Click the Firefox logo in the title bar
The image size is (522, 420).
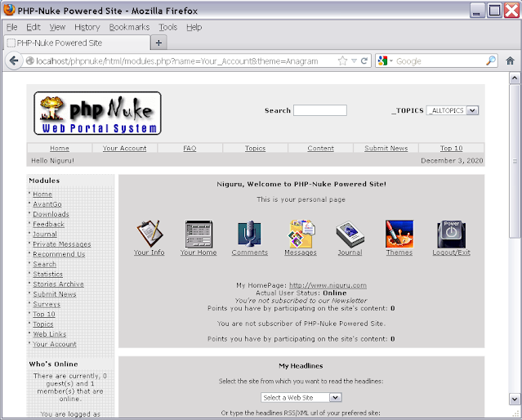pyautogui.click(x=9, y=10)
